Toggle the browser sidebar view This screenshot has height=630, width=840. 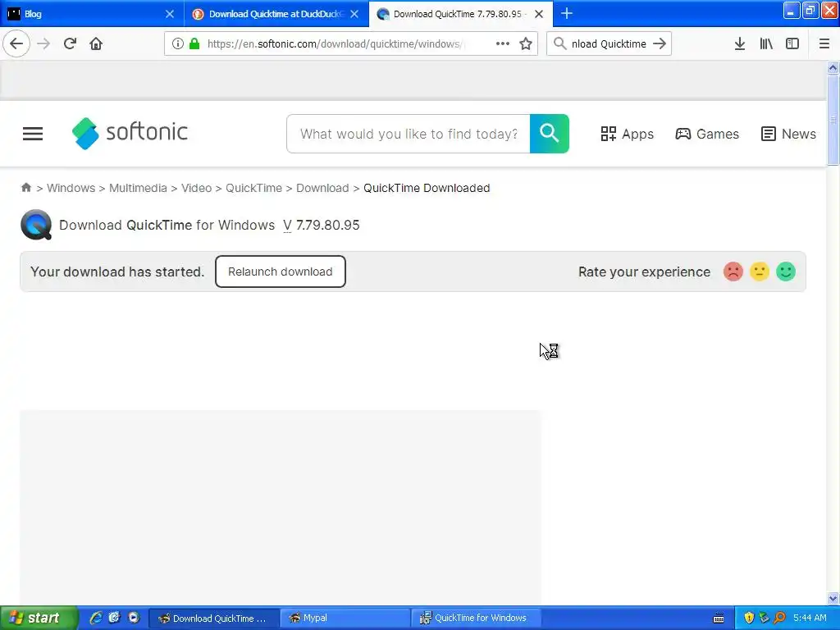coord(792,43)
